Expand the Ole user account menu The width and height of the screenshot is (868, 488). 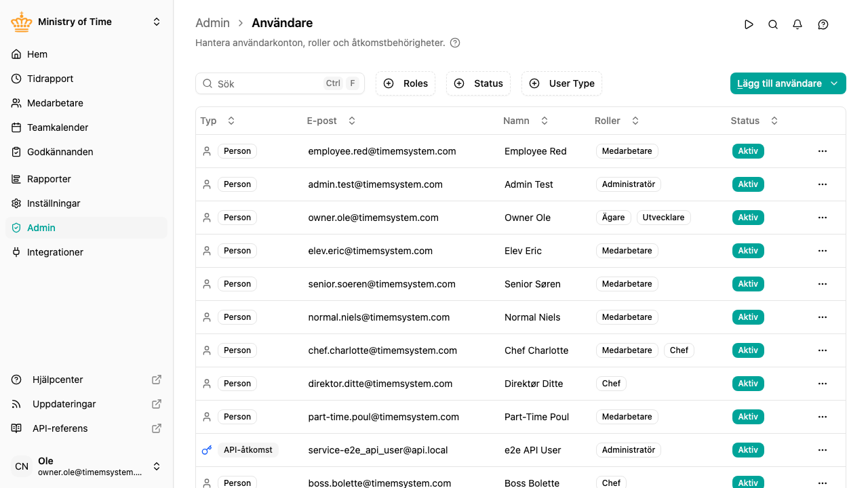[x=157, y=466]
